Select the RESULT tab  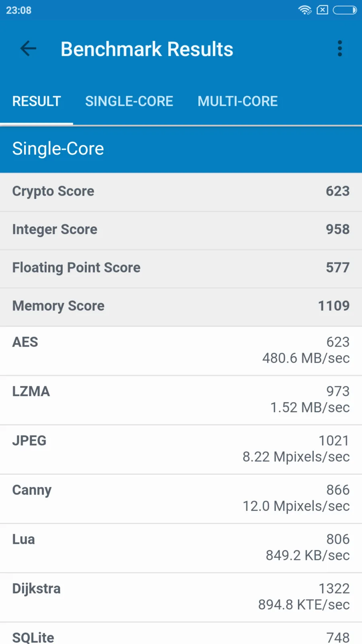point(37,101)
